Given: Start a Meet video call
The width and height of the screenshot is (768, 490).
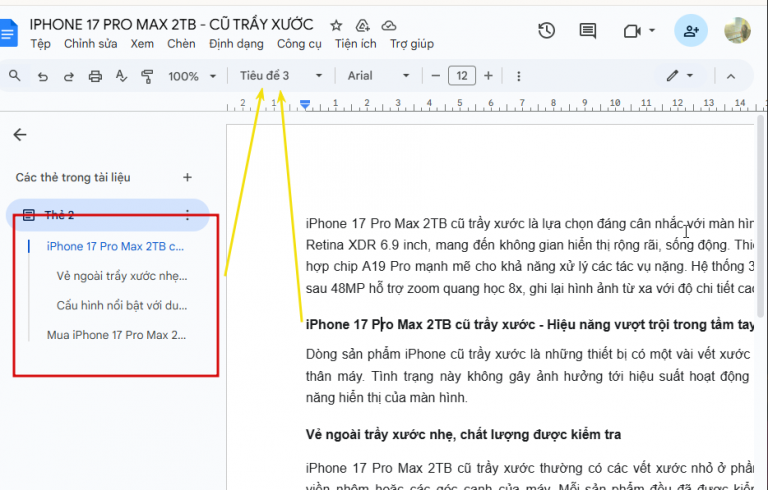Looking at the screenshot, I should 632,31.
